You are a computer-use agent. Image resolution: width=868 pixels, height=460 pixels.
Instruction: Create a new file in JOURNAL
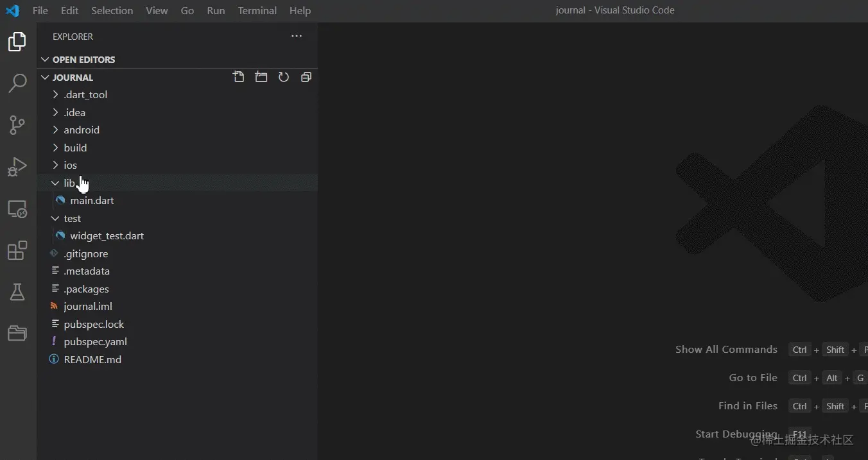[x=239, y=77]
